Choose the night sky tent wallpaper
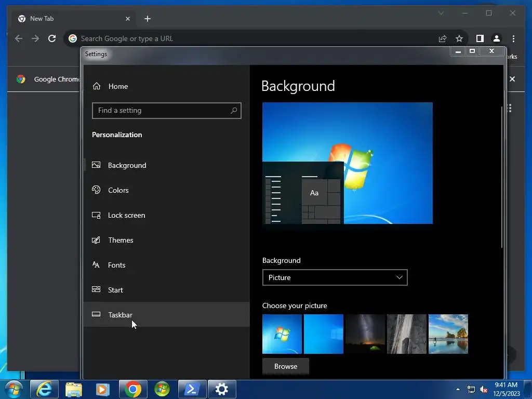532x399 pixels. (x=365, y=334)
